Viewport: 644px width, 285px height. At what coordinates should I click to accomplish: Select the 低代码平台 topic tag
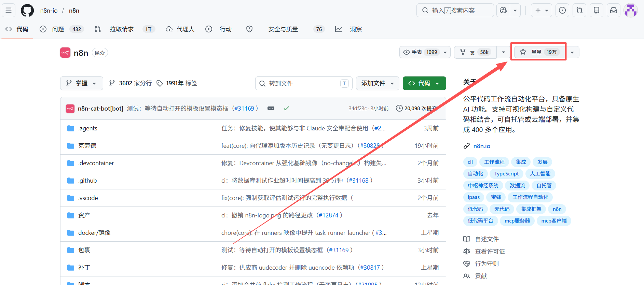tap(480, 221)
